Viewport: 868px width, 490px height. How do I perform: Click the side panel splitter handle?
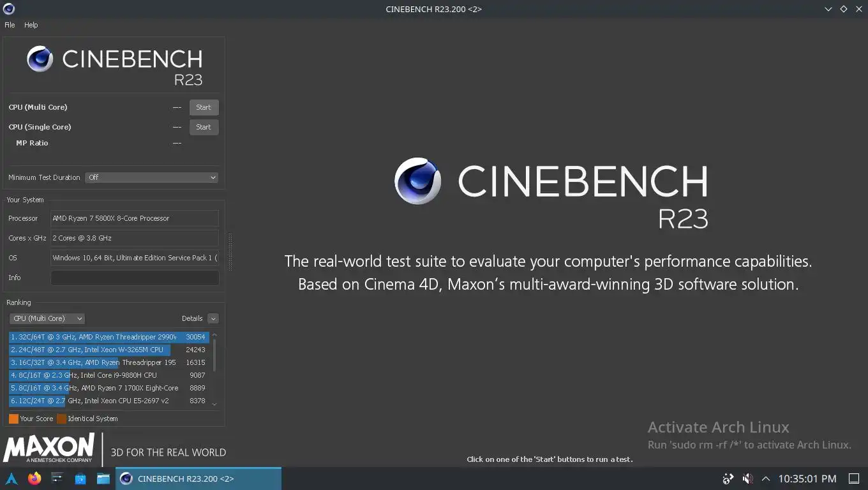pos(230,252)
